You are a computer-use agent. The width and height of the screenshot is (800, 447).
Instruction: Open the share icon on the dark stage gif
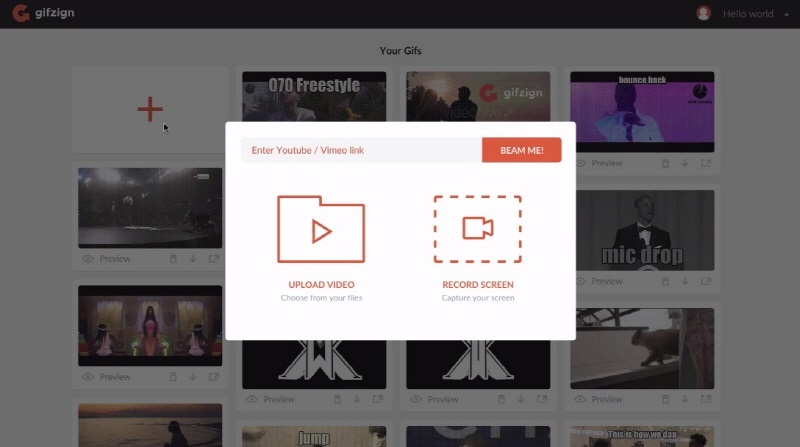coord(214,259)
